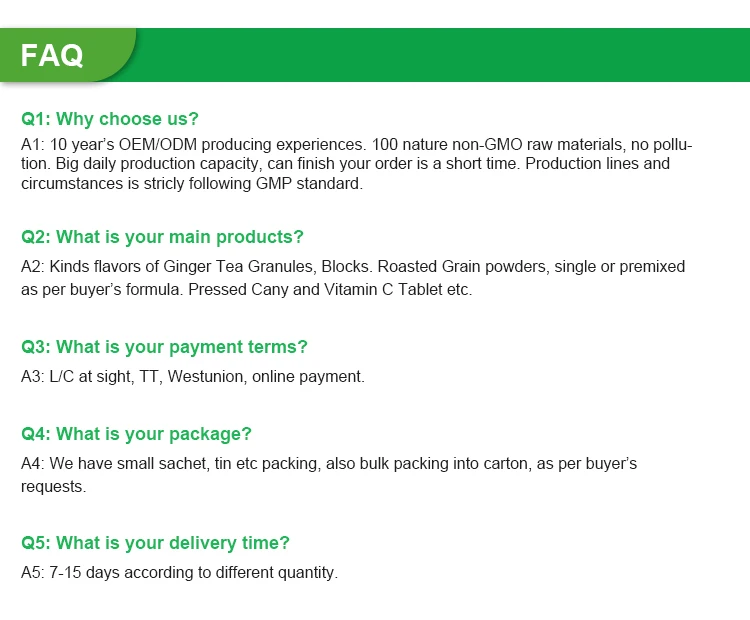750x620 pixels.
Task: Click the A5 answer '7-15 days'
Action: pos(179,573)
